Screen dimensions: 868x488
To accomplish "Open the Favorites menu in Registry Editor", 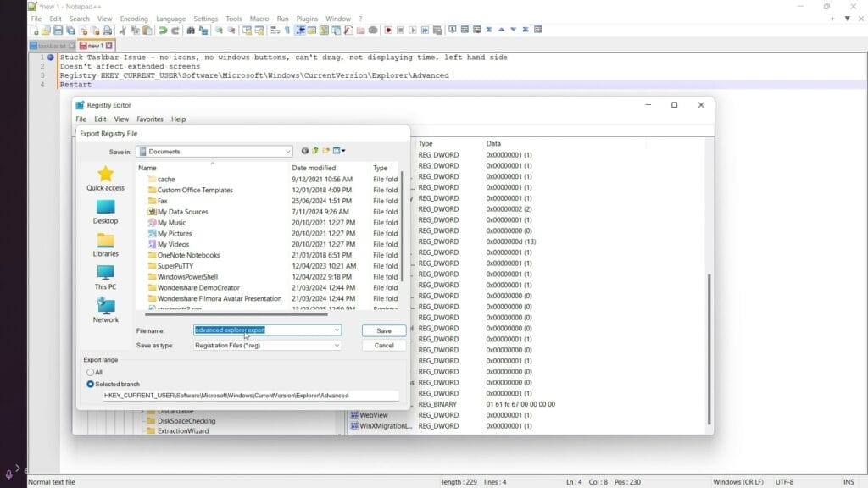I will (x=149, y=119).
